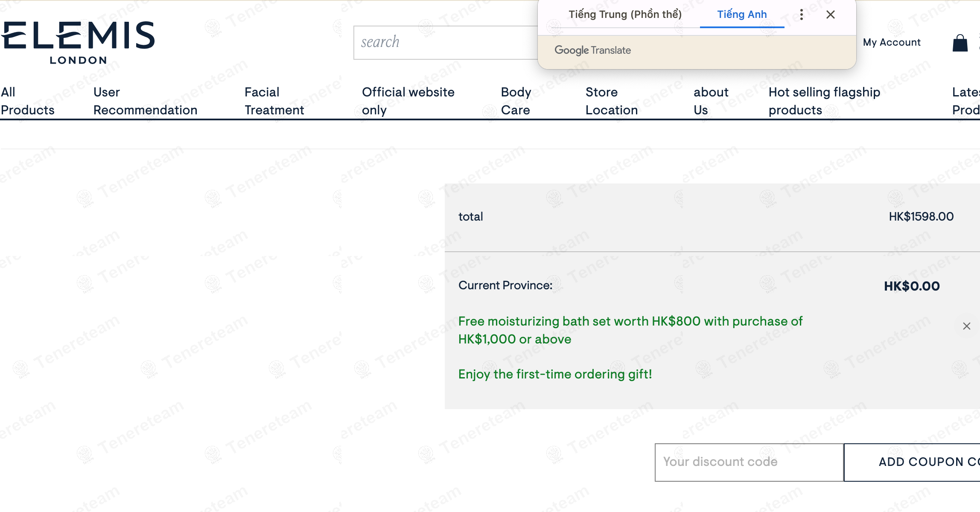This screenshot has width=980, height=512.
Task: Open Hot selling flagship products menu
Action: point(824,101)
